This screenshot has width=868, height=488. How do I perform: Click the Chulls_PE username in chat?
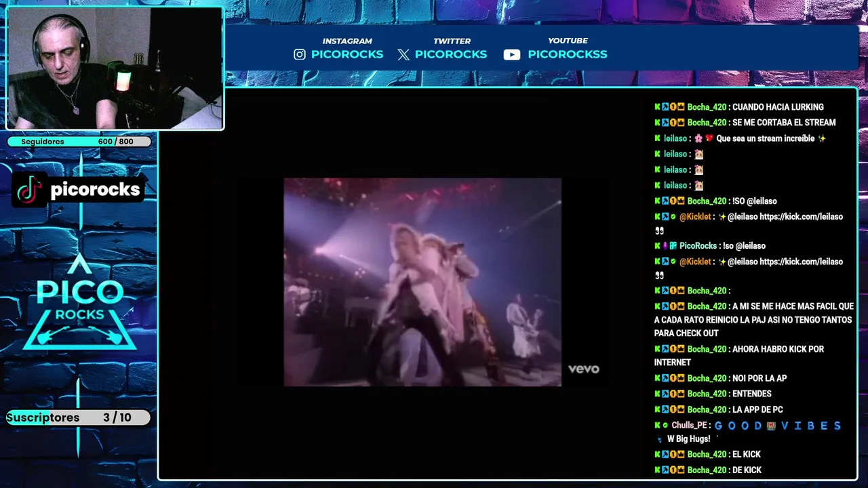click(x=690, y=425)
